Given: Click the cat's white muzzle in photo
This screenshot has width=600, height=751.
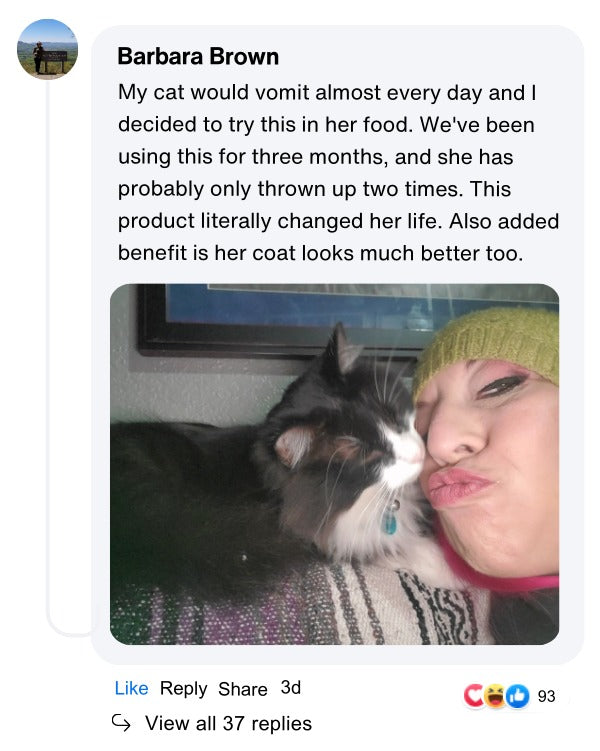Looking at the screenshot, I should pos(403,455).
